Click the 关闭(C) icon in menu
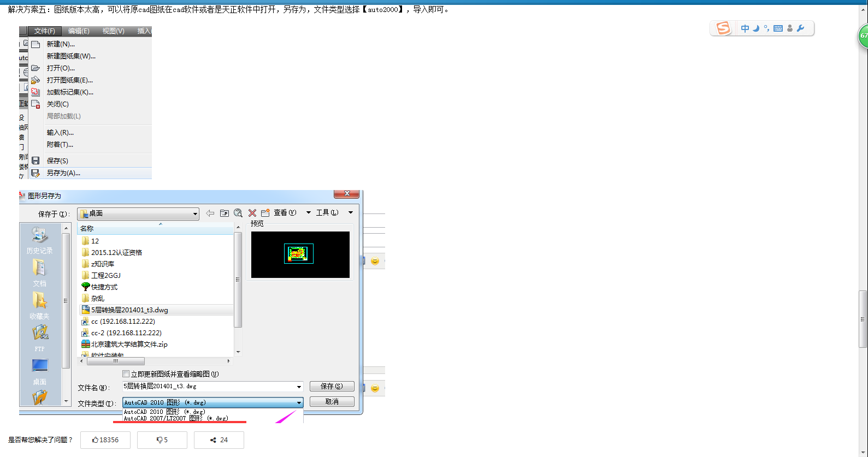 coord(36,104)
